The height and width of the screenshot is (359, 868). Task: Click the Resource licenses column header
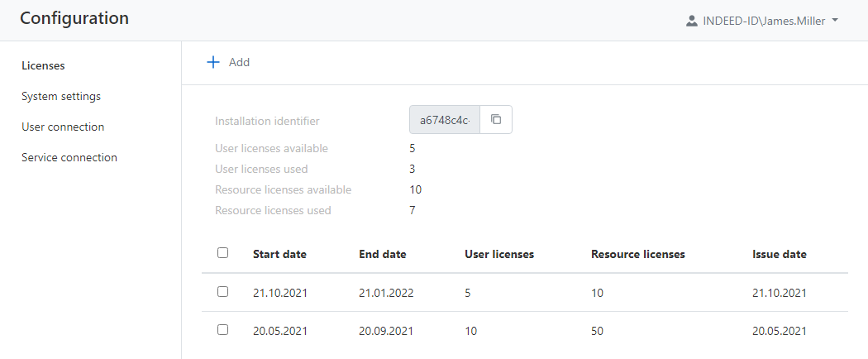(638, 254)
